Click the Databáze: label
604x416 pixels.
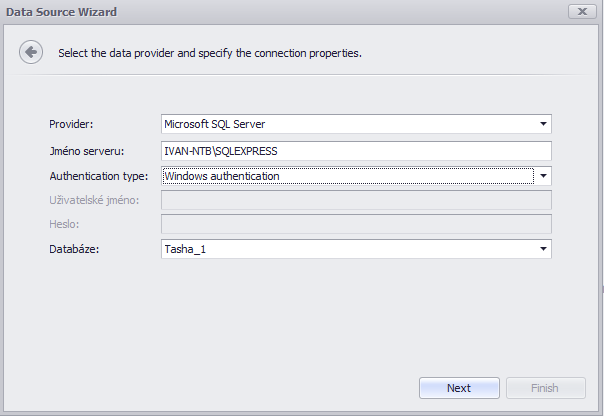click(x=74, y=249)
